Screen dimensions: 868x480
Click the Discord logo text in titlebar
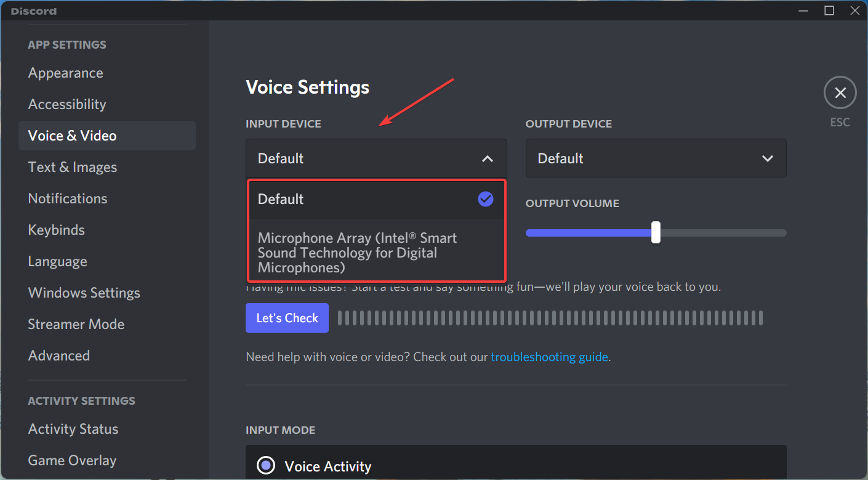tap(34, 10)
